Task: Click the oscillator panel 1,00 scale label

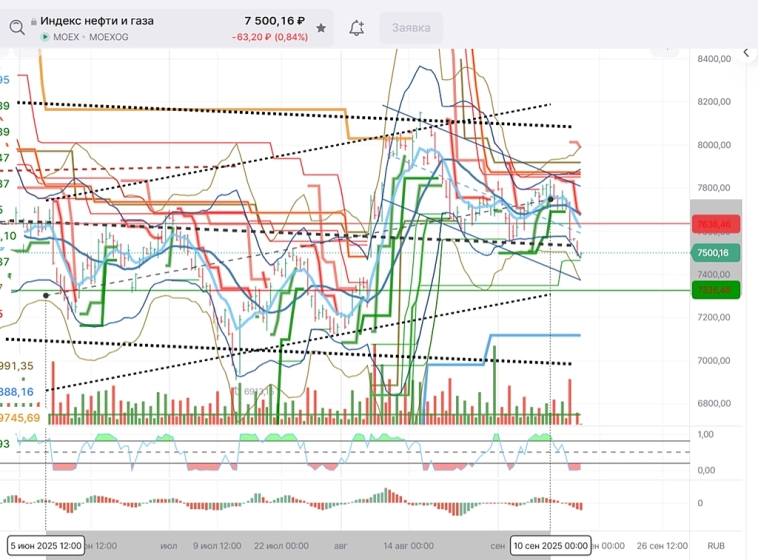Action: click(x=705, y=434)
